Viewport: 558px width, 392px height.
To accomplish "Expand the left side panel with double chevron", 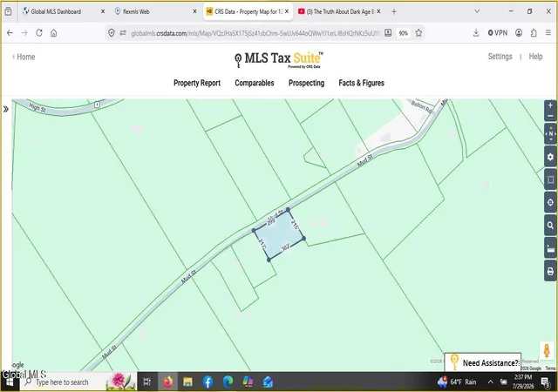I will pos(6,109).
